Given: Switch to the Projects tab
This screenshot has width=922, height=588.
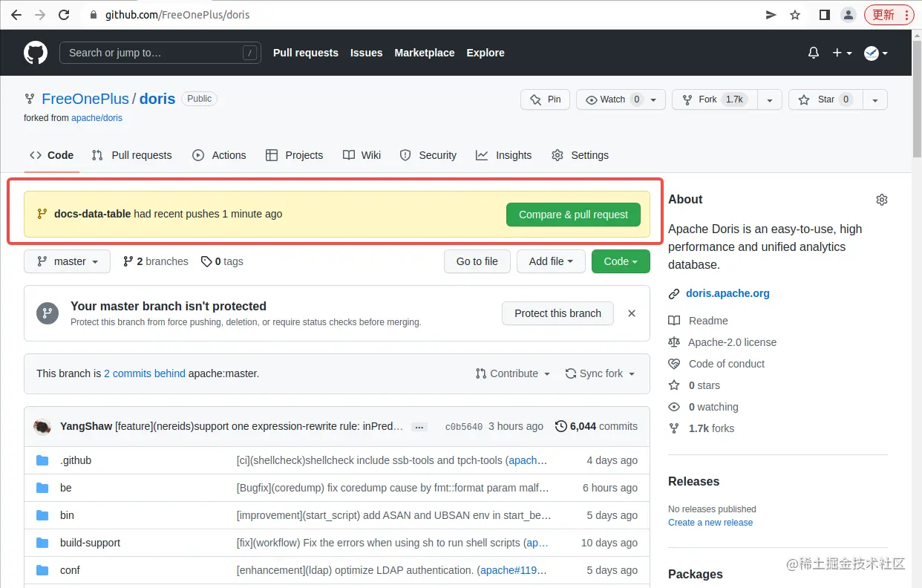Looking at the screenshot, I should click(294, 155).
